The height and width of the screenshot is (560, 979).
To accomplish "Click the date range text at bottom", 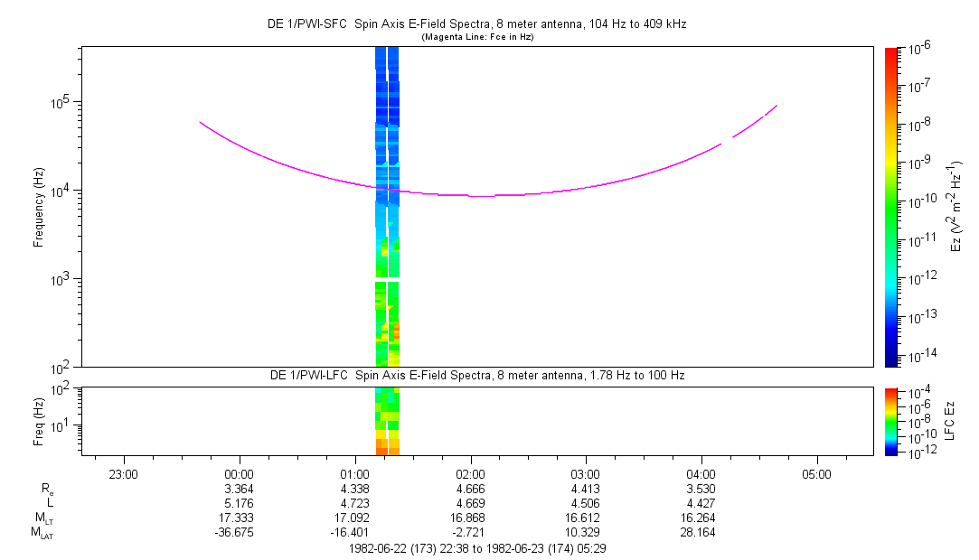I will coord(476,548).
